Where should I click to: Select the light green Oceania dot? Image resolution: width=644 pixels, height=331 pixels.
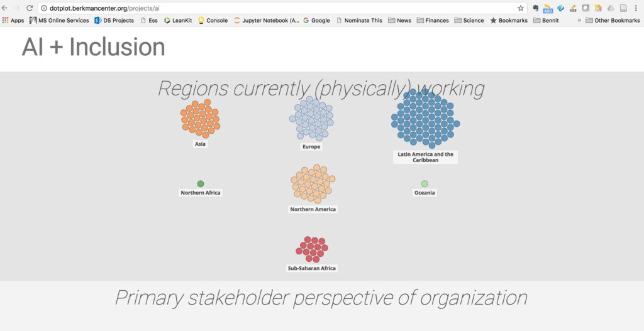click(425, 184)
